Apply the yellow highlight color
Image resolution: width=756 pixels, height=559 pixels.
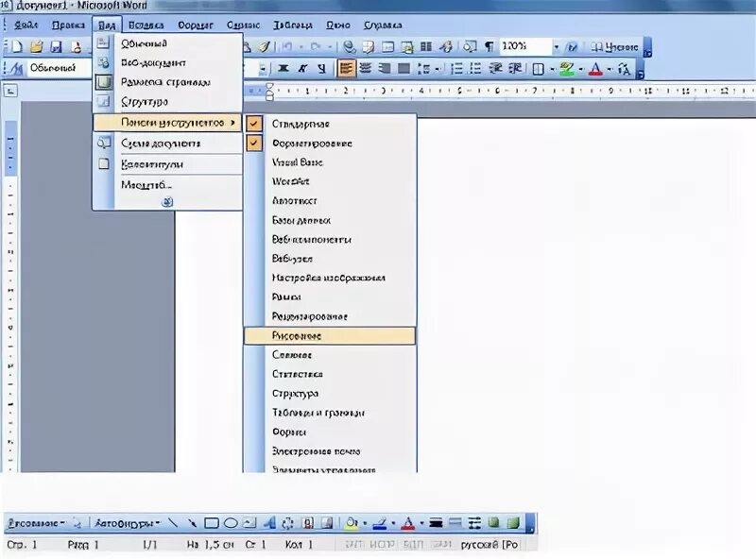[x=567, y=69]
